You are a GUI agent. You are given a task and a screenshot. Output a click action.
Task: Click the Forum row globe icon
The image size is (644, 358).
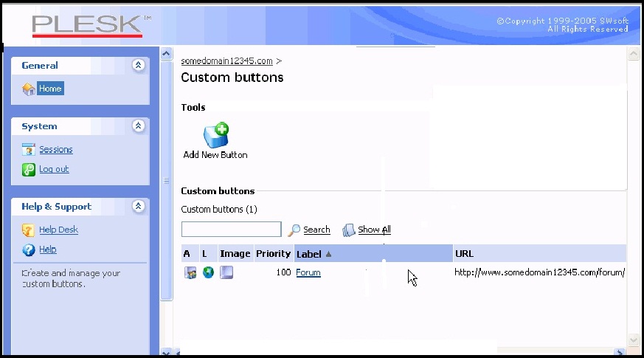(x=208, y=272)
